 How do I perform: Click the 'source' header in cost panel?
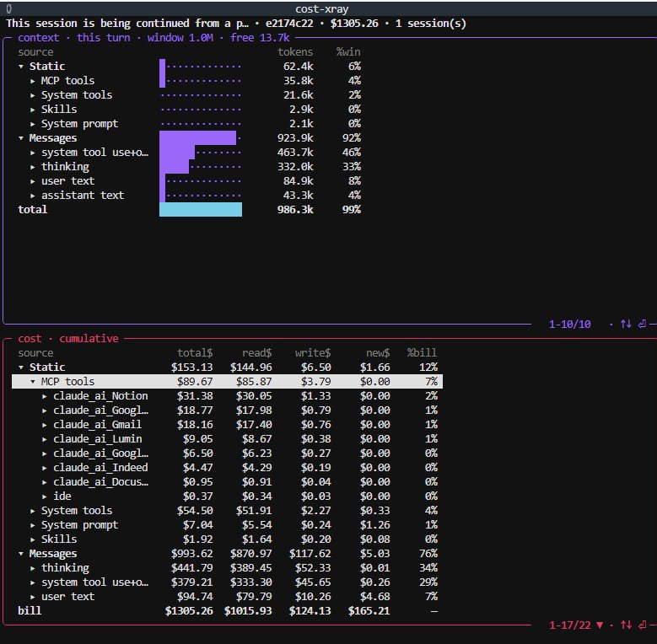35,353
